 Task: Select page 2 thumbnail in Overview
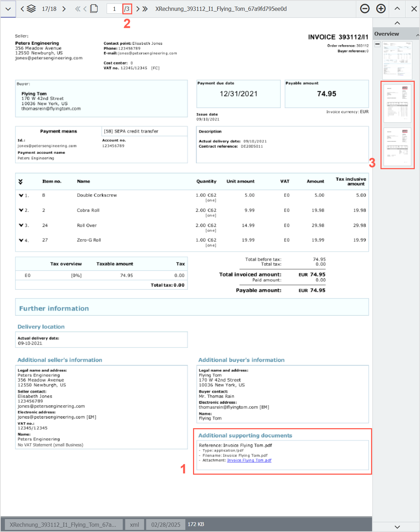(x=398, y=103)
